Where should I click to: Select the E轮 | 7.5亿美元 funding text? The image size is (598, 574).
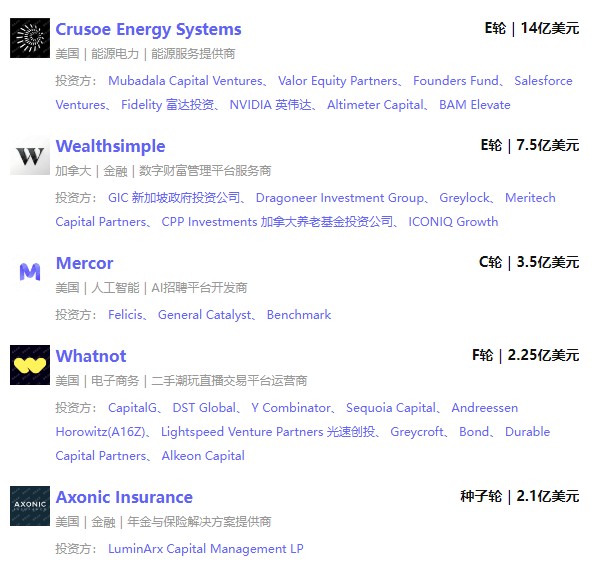click(x=530, y=146)
